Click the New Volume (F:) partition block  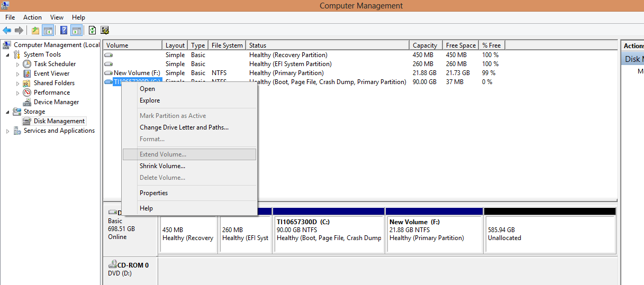pos(434,234)
